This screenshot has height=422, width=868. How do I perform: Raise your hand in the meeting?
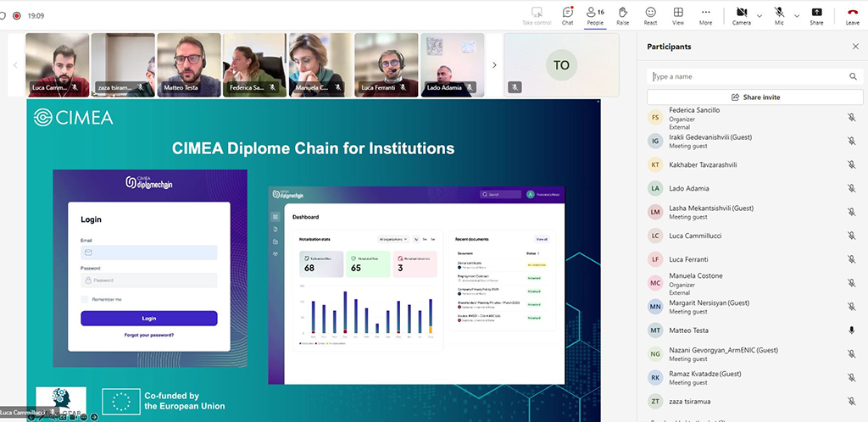point(623,14)
